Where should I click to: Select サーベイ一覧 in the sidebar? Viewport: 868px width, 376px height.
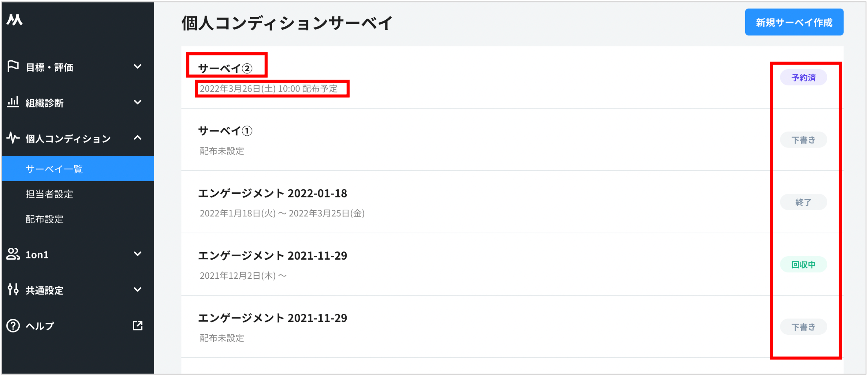pos(54,169)
